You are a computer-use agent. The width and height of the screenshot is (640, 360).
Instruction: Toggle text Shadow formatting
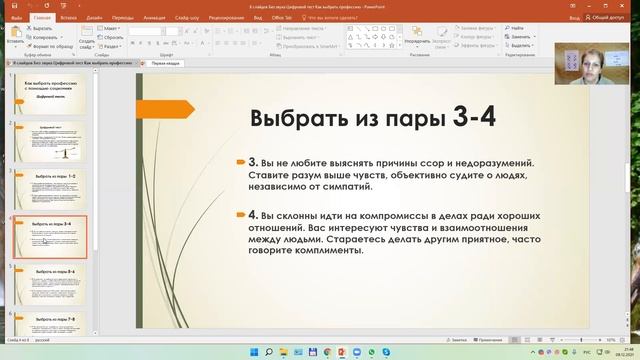coord(158,43)
